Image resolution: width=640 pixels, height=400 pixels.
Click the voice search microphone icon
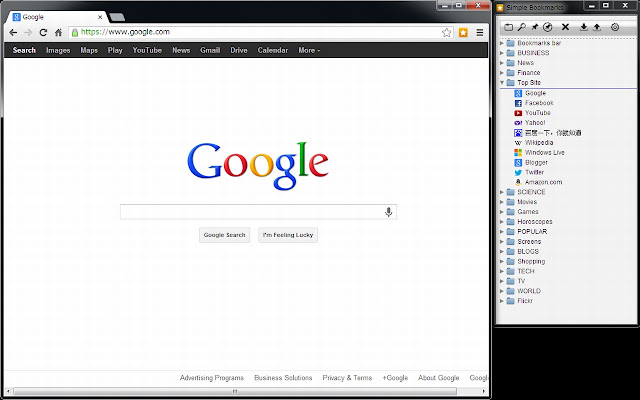389,212
